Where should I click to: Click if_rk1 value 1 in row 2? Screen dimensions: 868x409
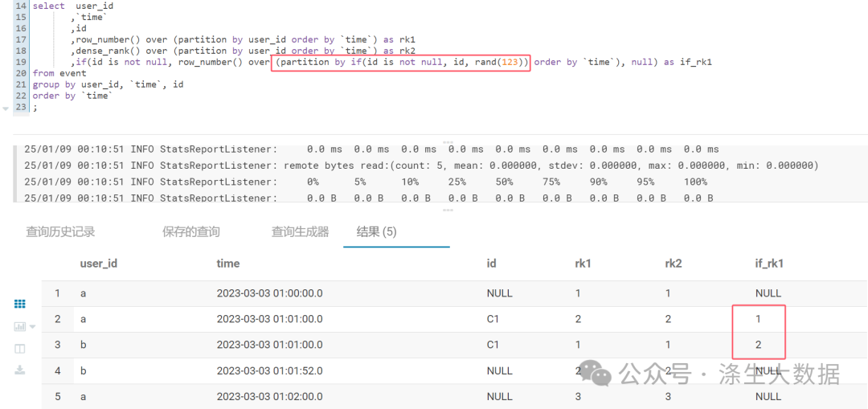[x=759, y=319]
